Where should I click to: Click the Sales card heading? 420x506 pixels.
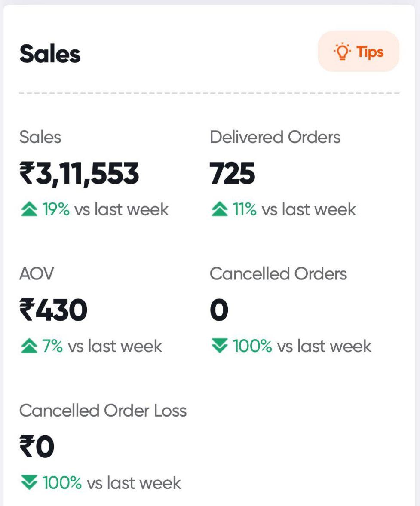[x=50, y=54]
